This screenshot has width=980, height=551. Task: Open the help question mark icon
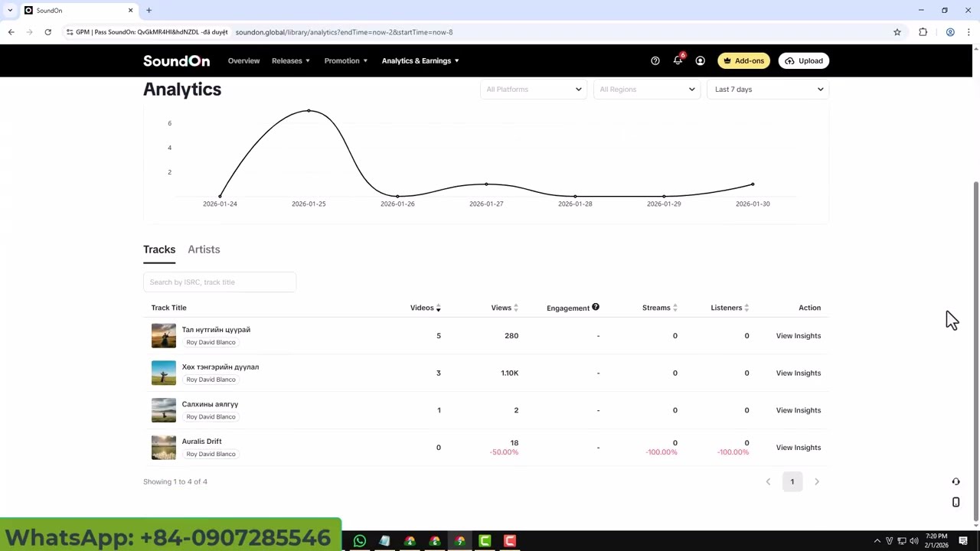coord(655,60)
